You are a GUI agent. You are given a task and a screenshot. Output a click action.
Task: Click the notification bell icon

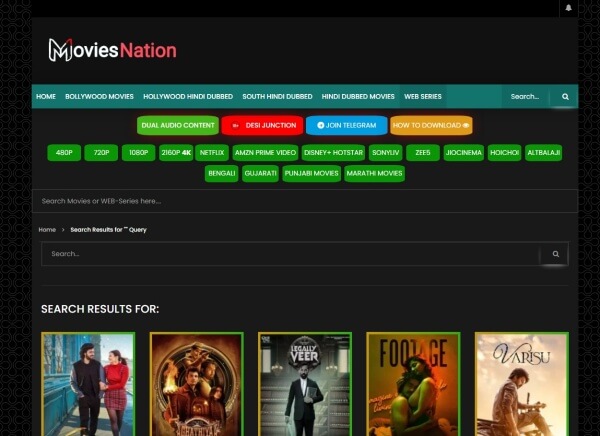[568, 8]
